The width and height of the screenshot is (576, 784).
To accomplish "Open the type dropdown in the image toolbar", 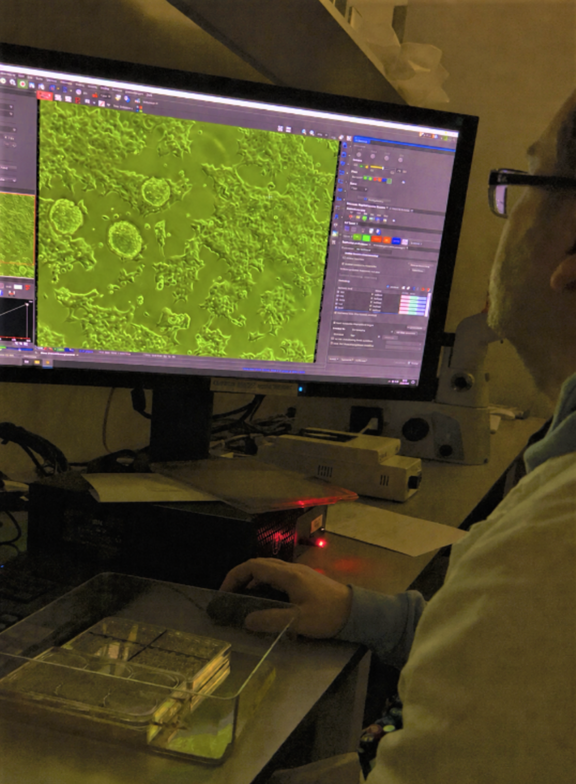I will [105, 96].
